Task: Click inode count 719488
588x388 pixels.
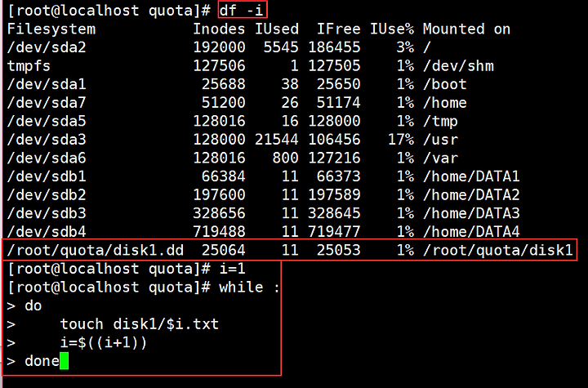Action: (x=219, y=231)
